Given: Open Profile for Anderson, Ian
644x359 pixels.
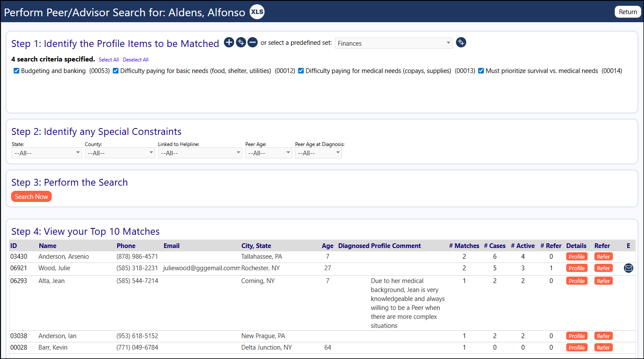Looking at the screenshot, I should (x=576, y=336).
